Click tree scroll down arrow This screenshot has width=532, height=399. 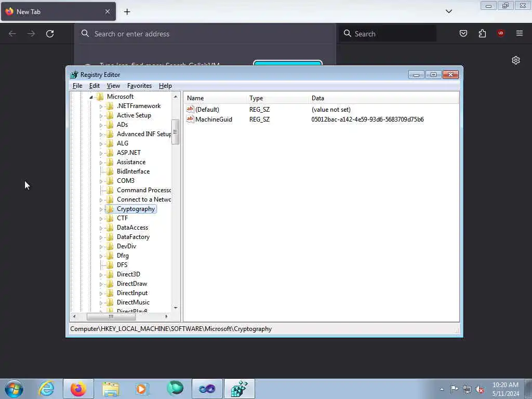click(176, 308)
